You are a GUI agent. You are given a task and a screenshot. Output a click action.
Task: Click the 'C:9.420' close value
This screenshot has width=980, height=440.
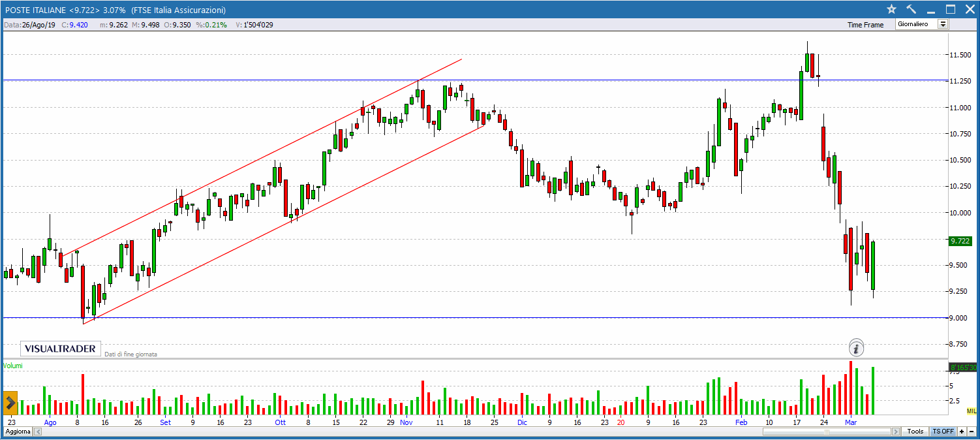coord(74,25)
